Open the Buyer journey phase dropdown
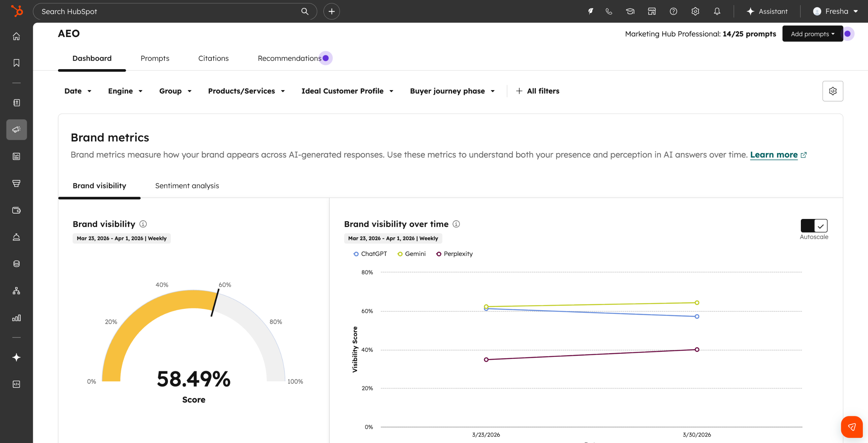 pyautogui.click(x=452, y=91)
